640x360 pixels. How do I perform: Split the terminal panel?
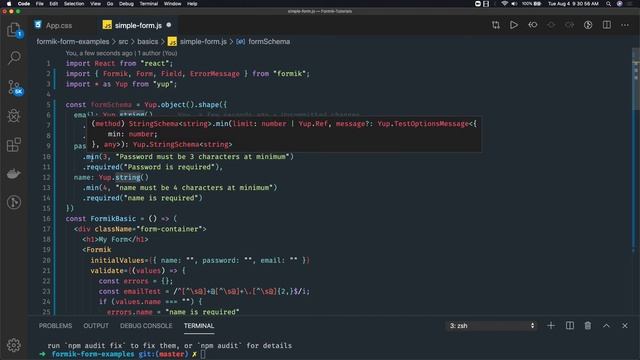[570, 326]
